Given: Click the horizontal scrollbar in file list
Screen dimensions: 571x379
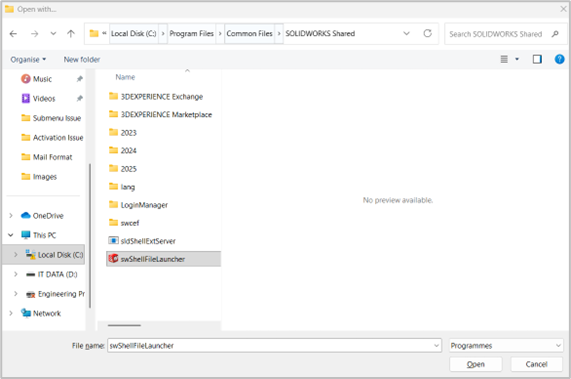Looking at the screenshot, I should (x=124, y=325).
